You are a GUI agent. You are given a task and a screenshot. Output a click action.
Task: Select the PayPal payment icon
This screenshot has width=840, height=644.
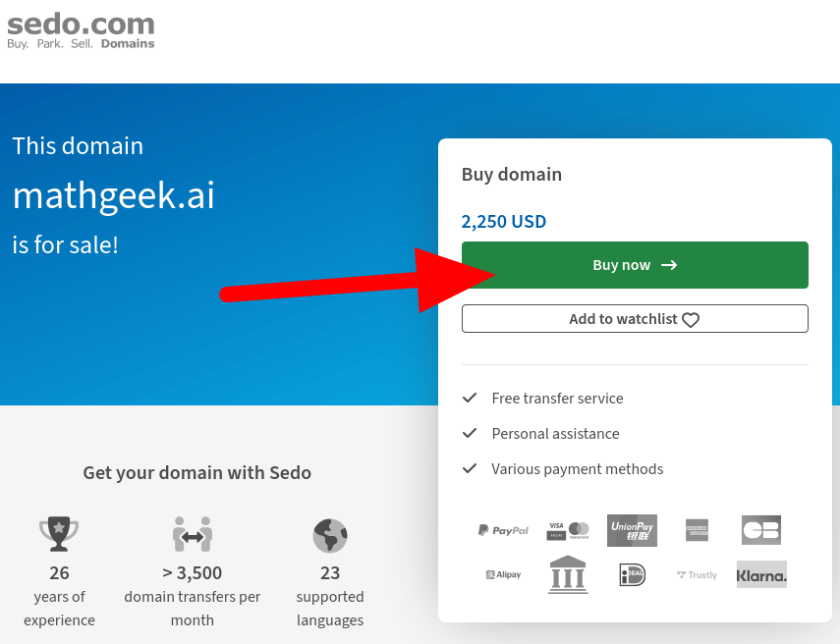click(502, 530)
